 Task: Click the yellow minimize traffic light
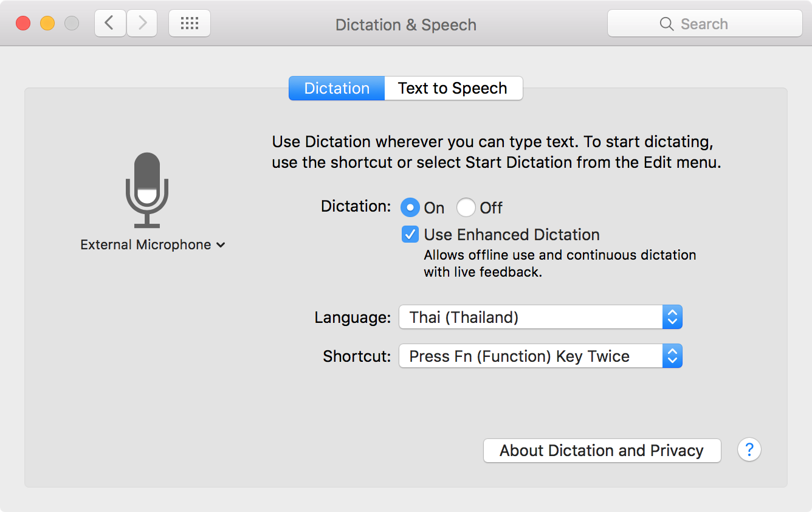point(47,22)
